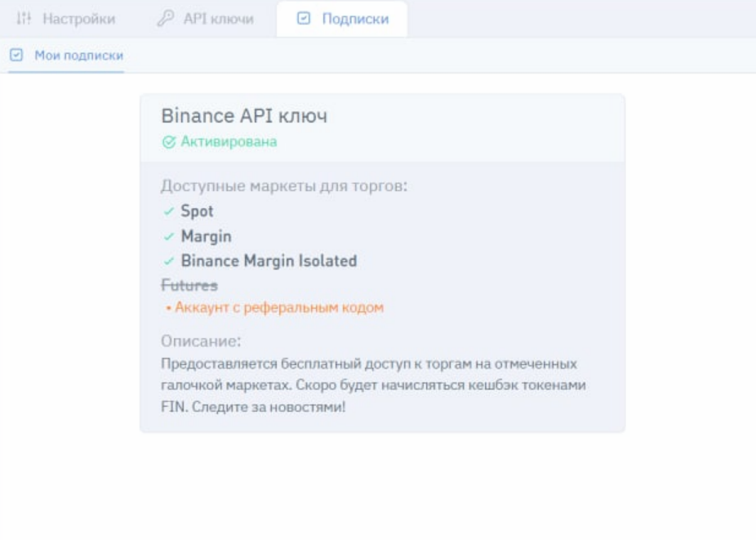Click the orange Аккаунт с реферальным кодом note
Screen dimensions: 756x540
279,307
